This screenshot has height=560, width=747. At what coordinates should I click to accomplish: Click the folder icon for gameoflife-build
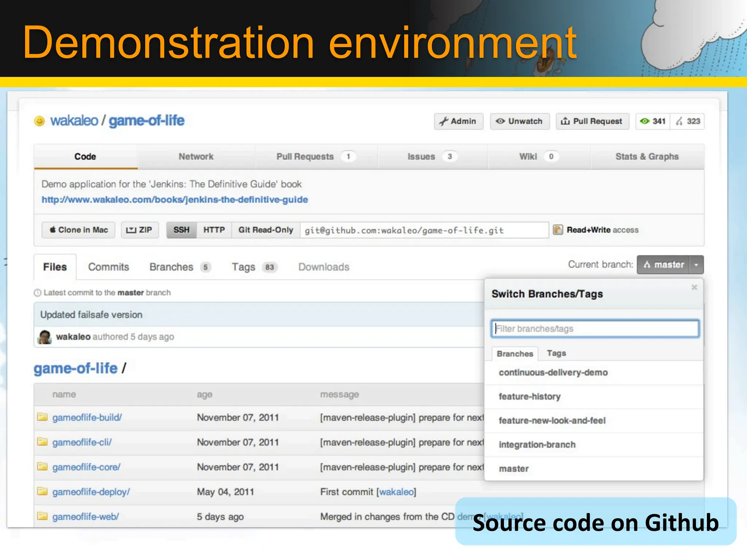pyautogui.click(x=42, y=417)
